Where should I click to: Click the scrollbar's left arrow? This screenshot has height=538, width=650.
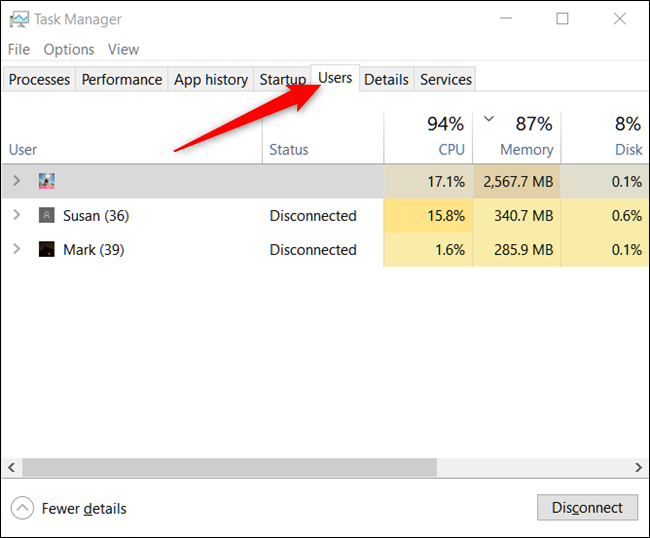tap(12, 468)
